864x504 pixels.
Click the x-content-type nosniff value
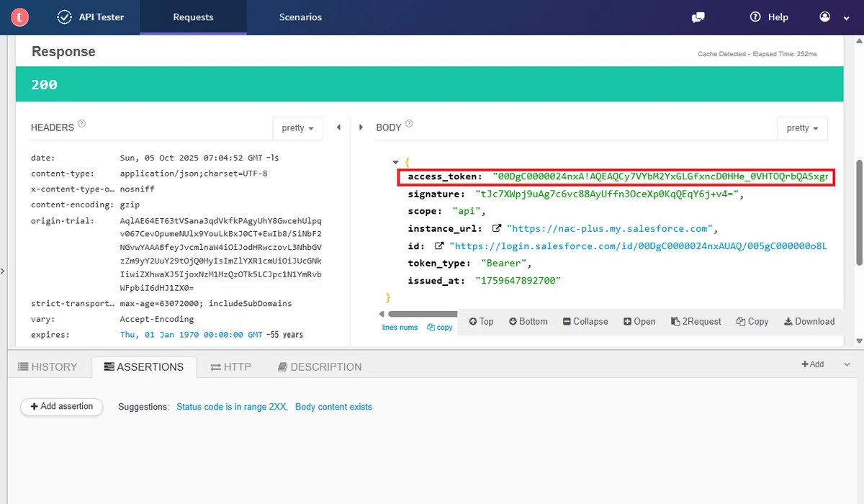pyautogui.click(x=138, y=189)
